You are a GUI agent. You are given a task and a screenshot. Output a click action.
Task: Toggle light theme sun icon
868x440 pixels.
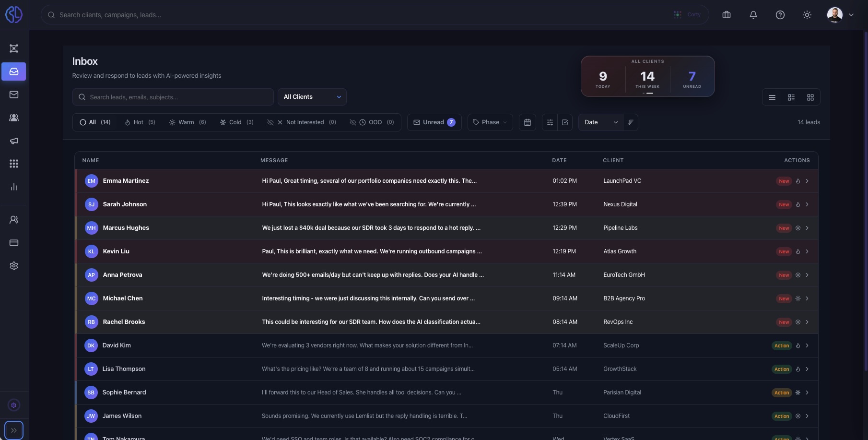pyautogui.click(x=807, y=15)
